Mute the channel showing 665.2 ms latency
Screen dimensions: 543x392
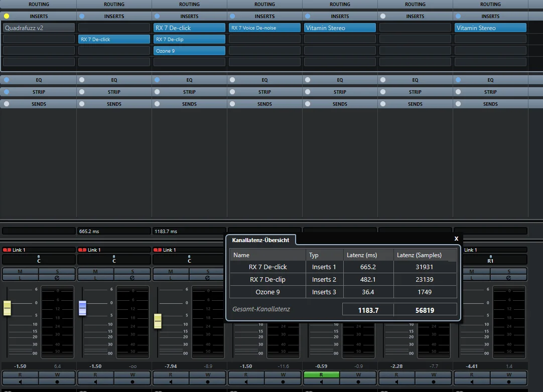[95, 271]
